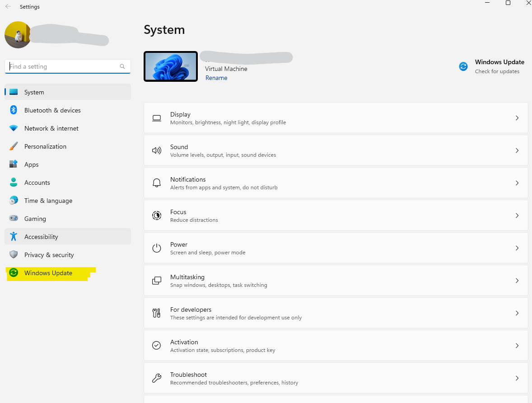Screen dimensions: 532x403
Task: Expand For developers row chevron
Action: coord(517,313)
